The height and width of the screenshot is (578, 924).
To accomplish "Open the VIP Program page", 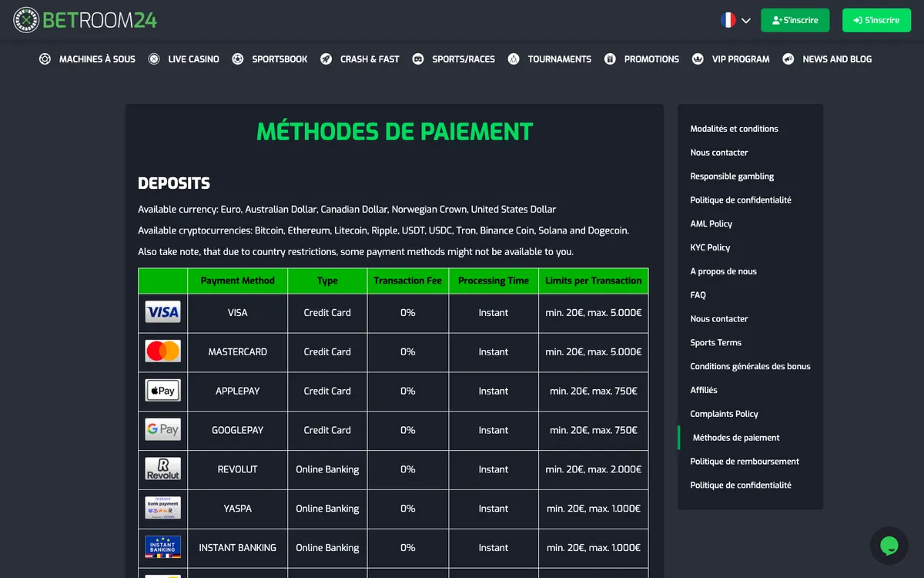I will [x=741, y=59].
